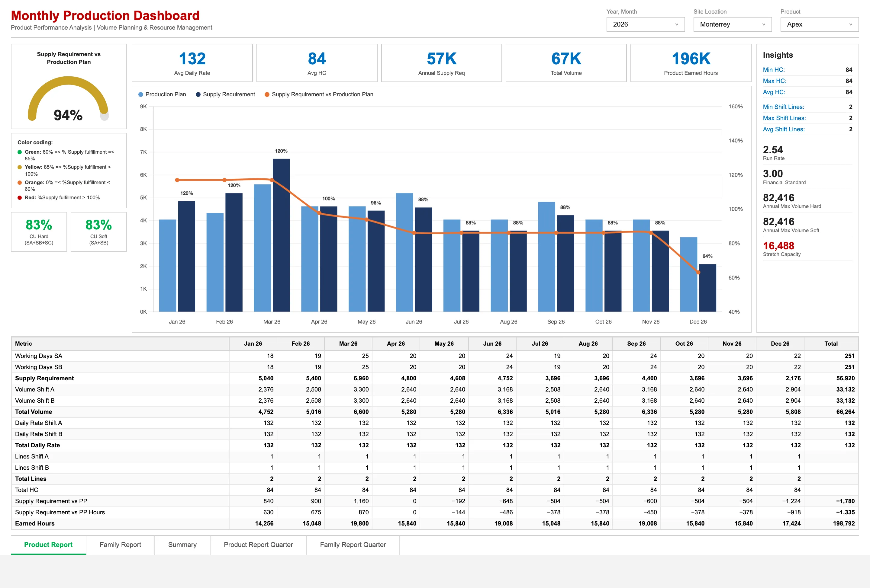Click the yellow color coding dot
Viewport: 870px width, 588px height.
pos(19,167)
